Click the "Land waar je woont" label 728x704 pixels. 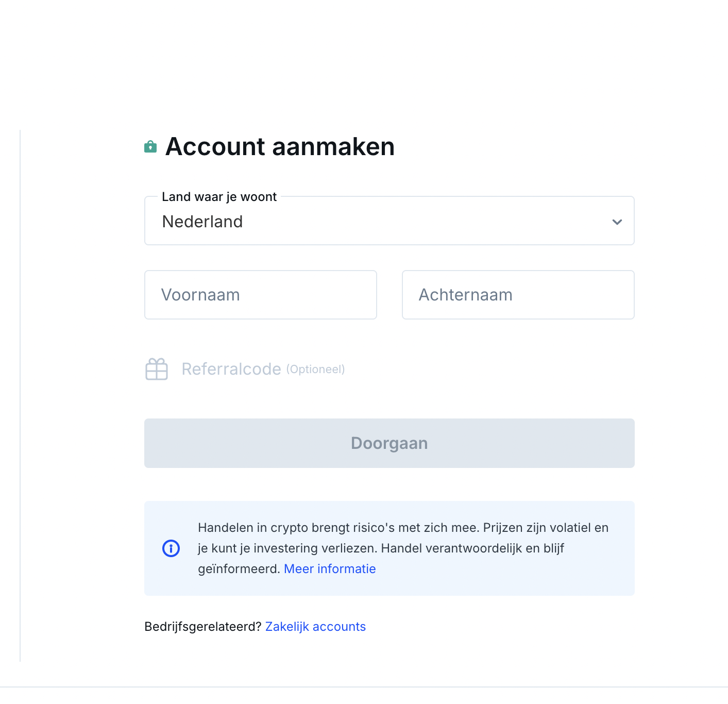[219, 197]
